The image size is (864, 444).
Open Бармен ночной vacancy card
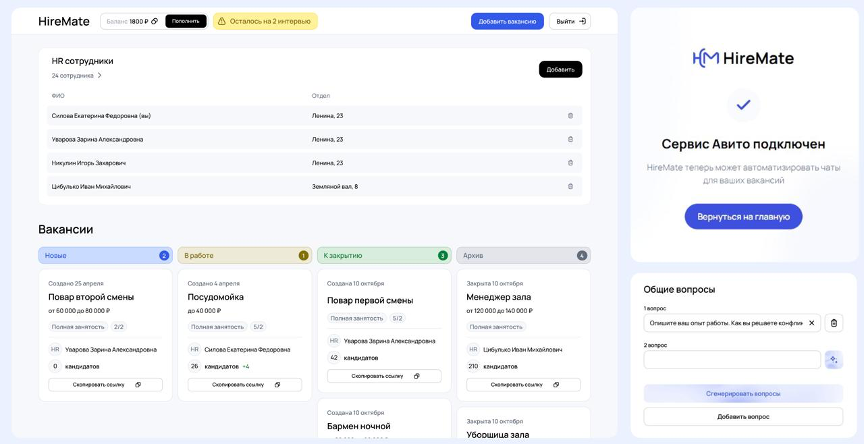[384, 419]
